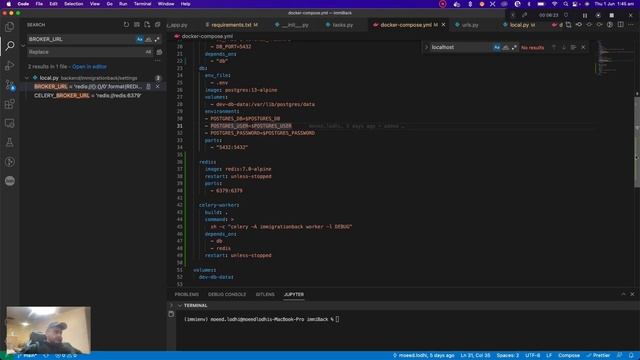The height and width of the screenshot is (360, 640).
Task: Open the Remote Explorer view
Action: tap(9, 123)
